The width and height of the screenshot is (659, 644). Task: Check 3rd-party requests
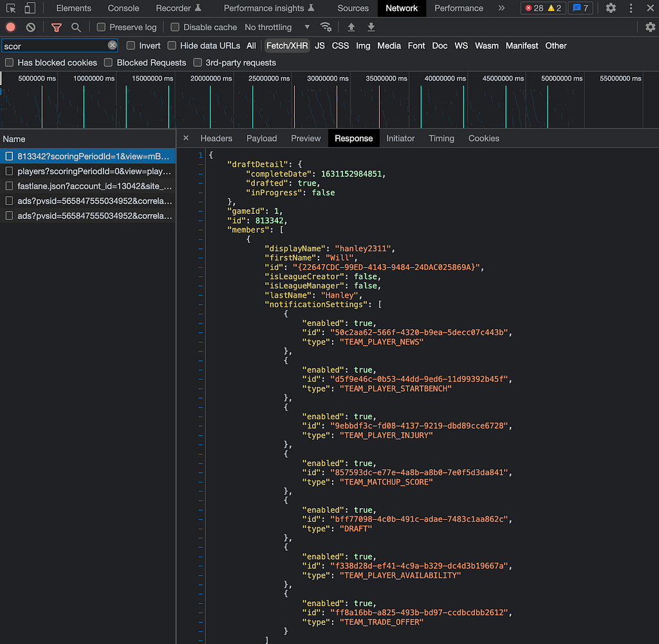click(197, 62)
